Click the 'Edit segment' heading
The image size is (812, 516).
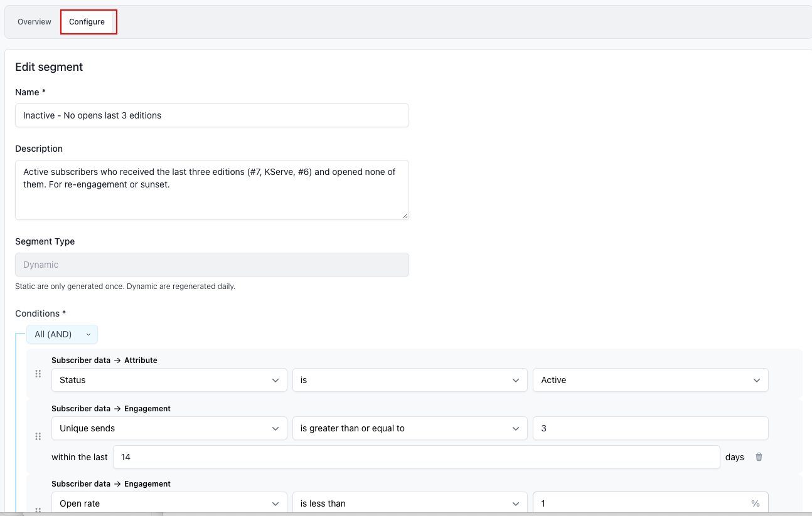click(x=49, y=67)
